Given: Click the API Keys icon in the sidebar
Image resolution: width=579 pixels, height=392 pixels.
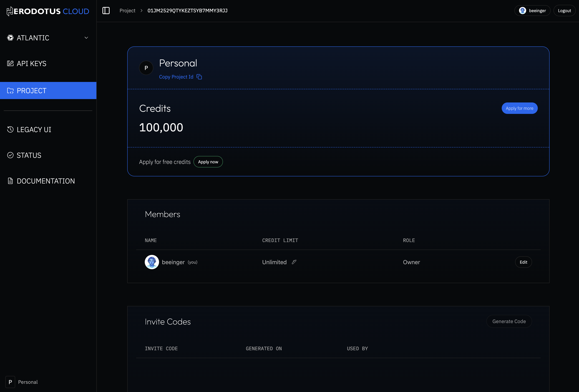Looking at the screenshot, I should point(10,64).
